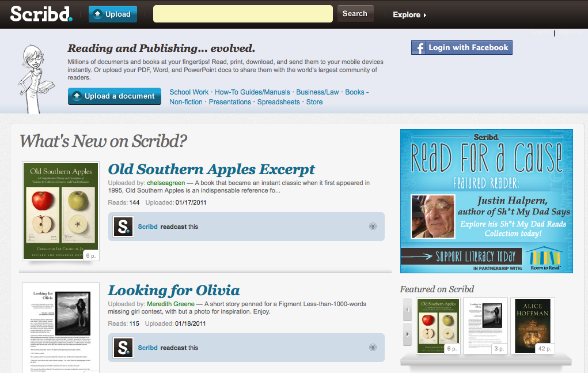This screenshot has height=373, width=588.
Task: Open uploader chelseagreen profile link
Action: click(x=166, y=183)
